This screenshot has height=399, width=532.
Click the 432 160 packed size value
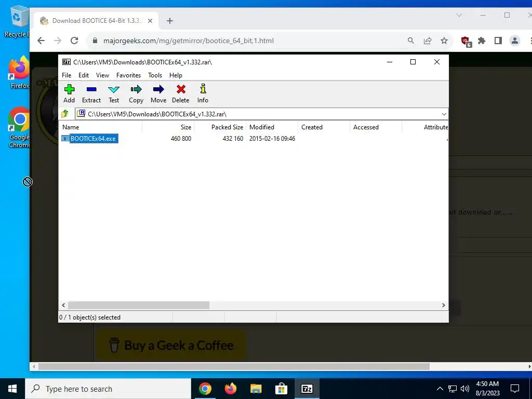coord(233,138)
